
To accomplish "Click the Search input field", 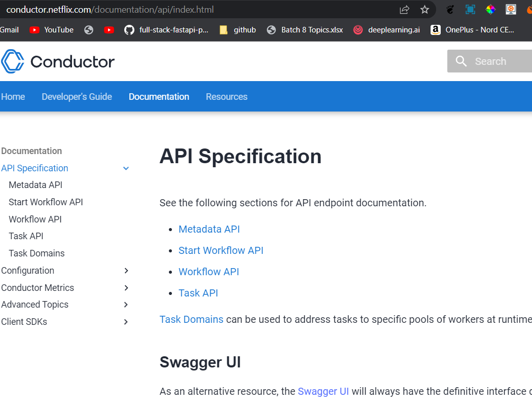I will pyautogui.click(x=494, y=61).
